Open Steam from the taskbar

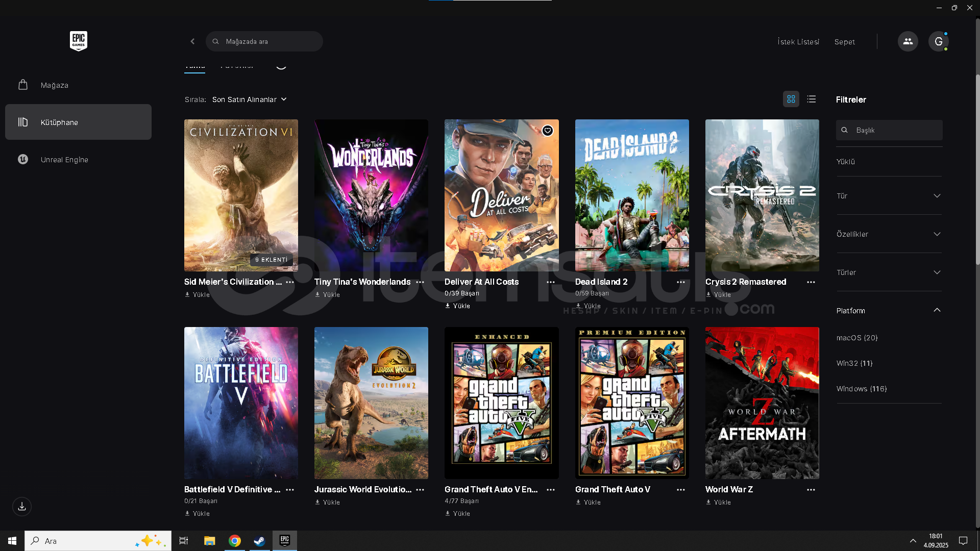(x=259, y=541)
